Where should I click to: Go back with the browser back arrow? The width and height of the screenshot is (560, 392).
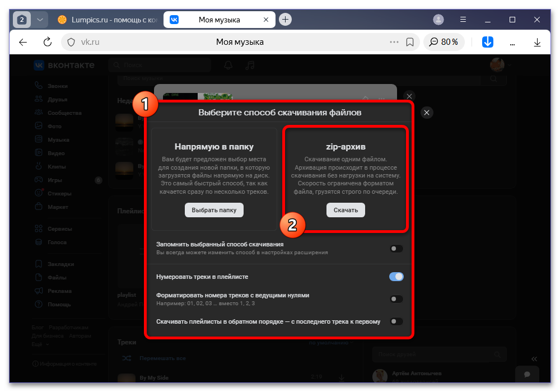(23, 42)
